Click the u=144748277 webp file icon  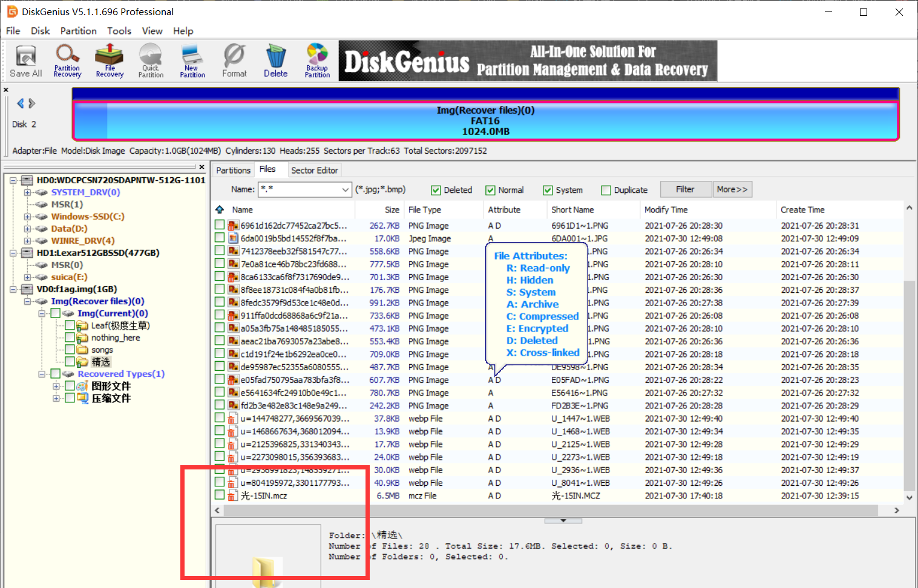pos(233,419)
